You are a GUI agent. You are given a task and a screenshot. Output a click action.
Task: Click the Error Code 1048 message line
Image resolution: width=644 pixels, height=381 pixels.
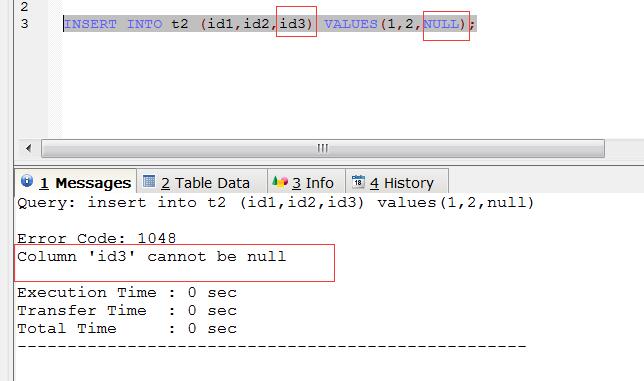tap(97, 238)
